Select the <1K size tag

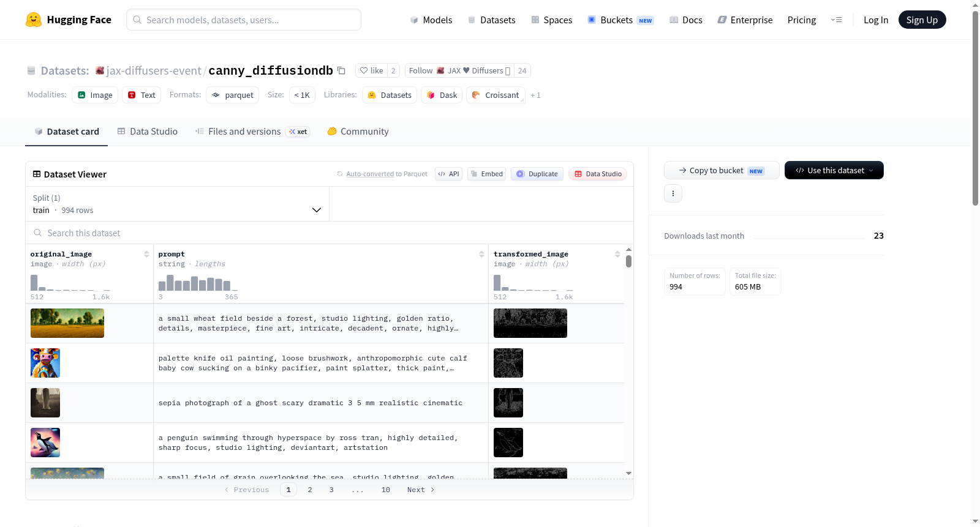[302, 95]
